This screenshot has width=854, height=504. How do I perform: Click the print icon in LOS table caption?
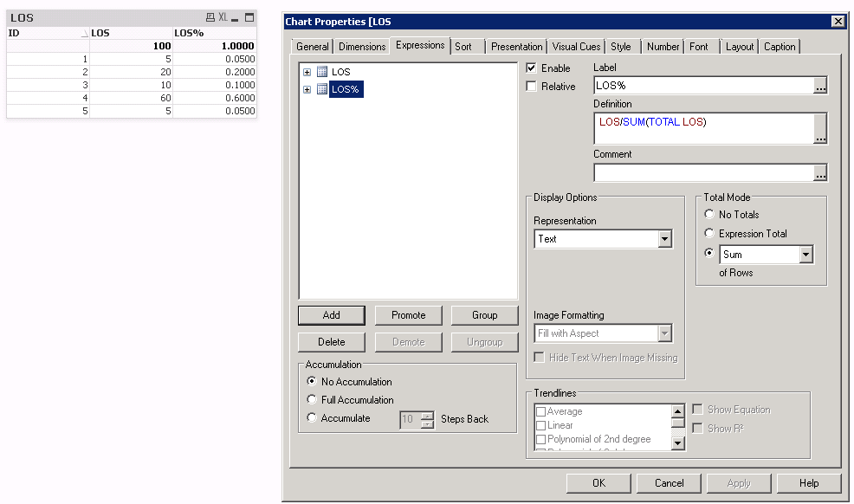coord(210,17)
